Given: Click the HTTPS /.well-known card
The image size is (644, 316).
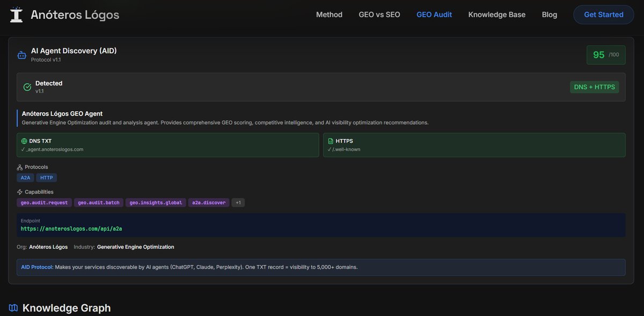Looking at the screenshot, I should point(474,145).
